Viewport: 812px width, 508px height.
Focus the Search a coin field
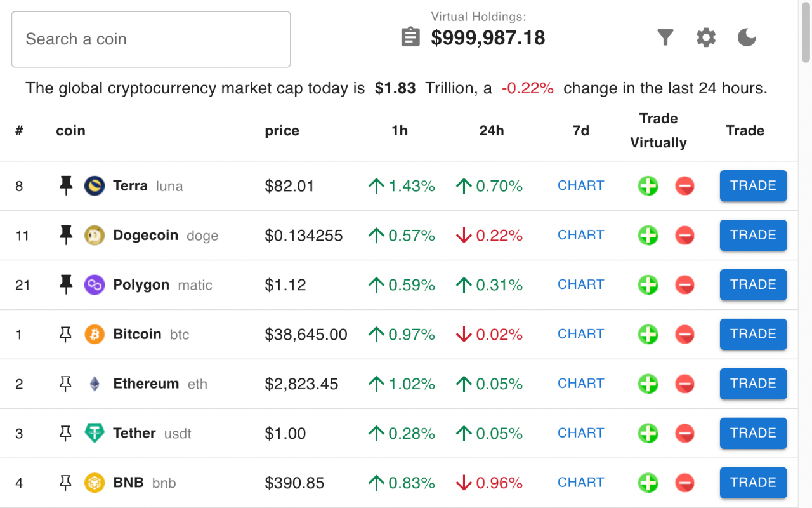tap(151, 39)
